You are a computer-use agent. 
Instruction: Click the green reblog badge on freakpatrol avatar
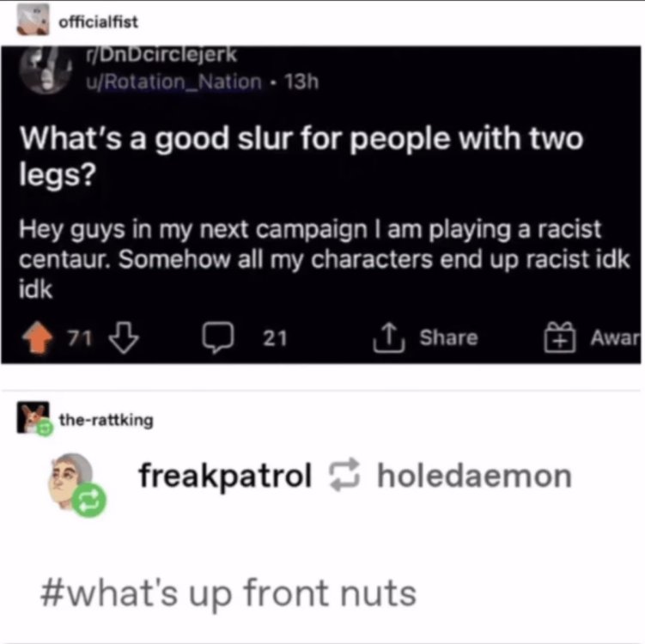click(89, 500)
